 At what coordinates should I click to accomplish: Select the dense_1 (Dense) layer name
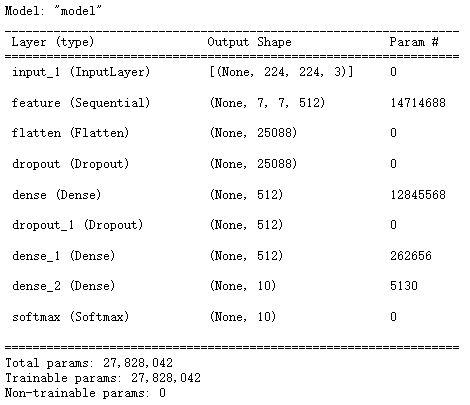(x=63, y=256)
